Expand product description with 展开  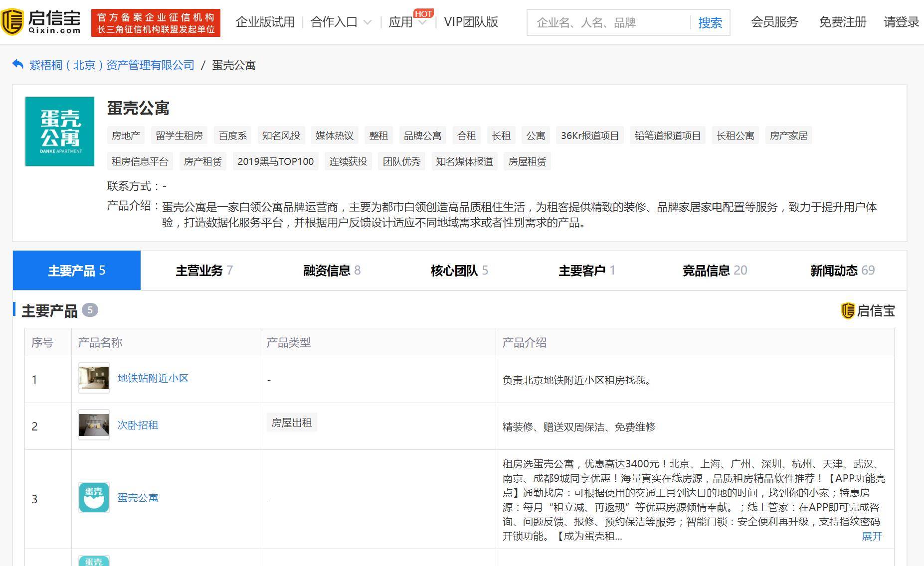pos(872,536)
